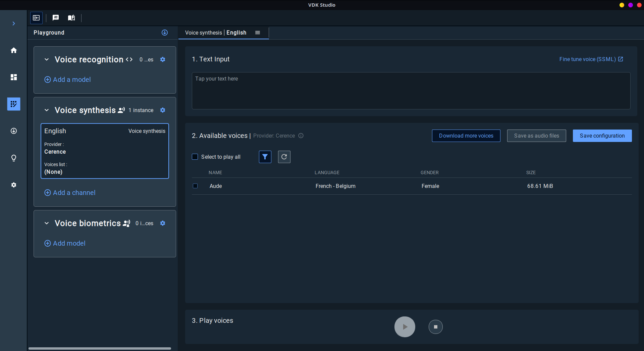Open the documentation book icon in toolbar

(x=71, y=18)
